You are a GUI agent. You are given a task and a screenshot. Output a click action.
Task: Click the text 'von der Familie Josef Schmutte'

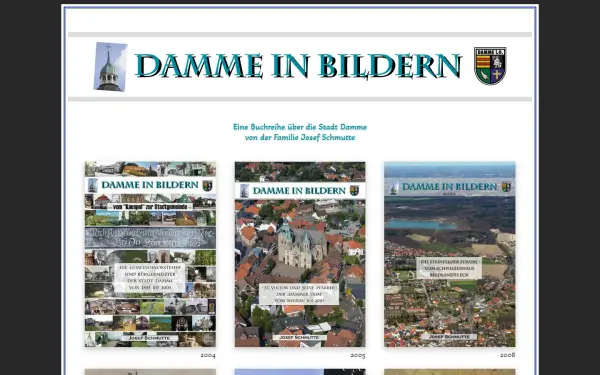pos(300,137)
